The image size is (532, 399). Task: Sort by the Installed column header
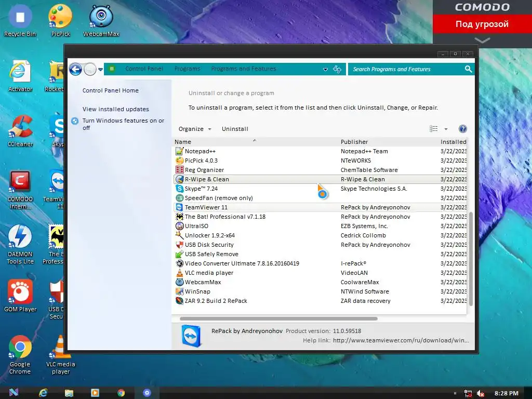click(x=453, y=142)
